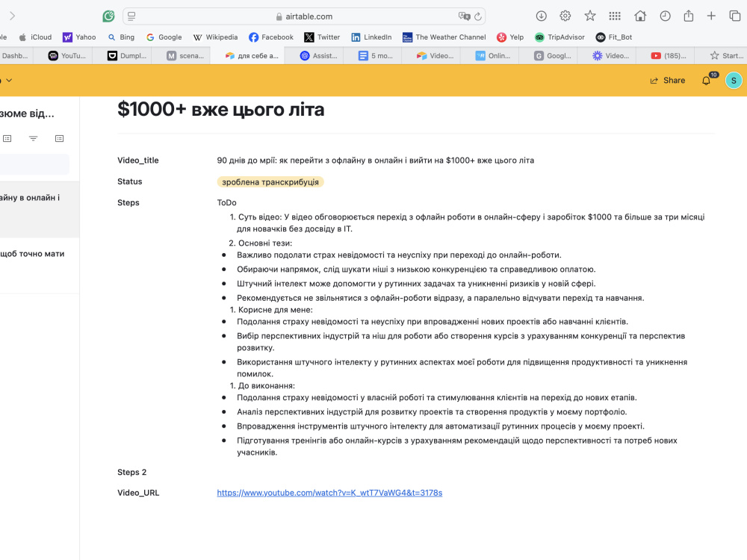Click the ToDo text in Steps
The width and height of the screenshot is (747, 560).
coord(227,203)
